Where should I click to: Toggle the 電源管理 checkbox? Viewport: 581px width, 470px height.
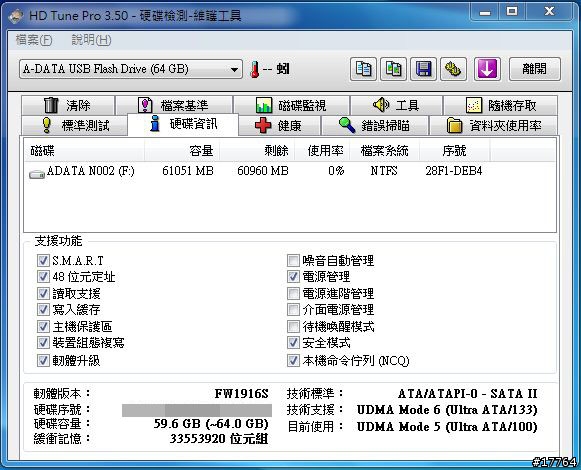293,277
